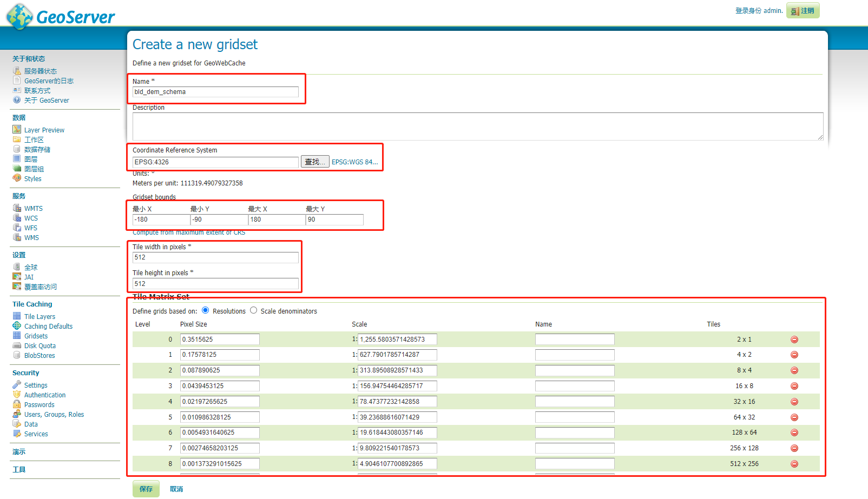
Task: Click the Data security icon
Action: click(17, 424)
